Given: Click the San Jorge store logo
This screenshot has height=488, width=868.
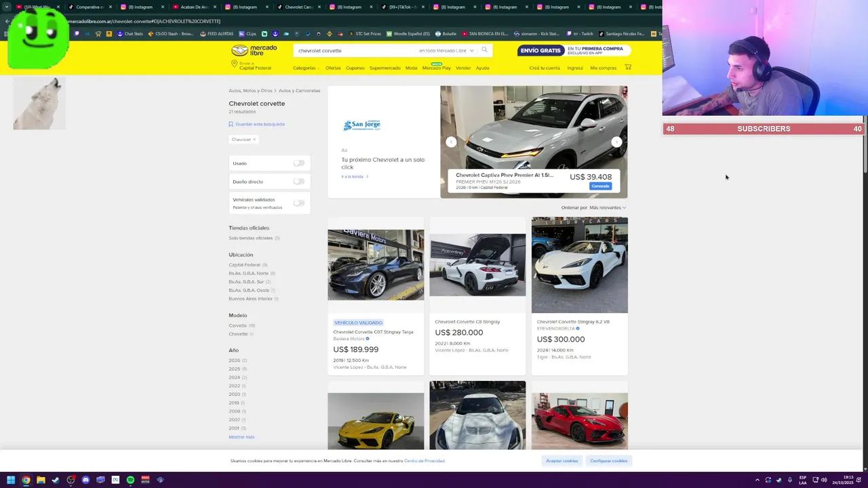Looking at the screenshot, I should click(x=361, y=125).
